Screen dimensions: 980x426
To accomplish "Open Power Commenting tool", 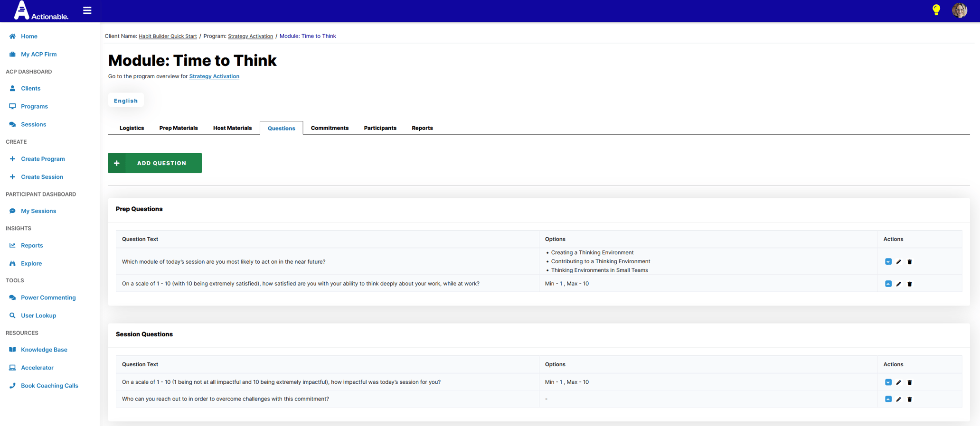I will pyautogui.click(x=48, y=297).
